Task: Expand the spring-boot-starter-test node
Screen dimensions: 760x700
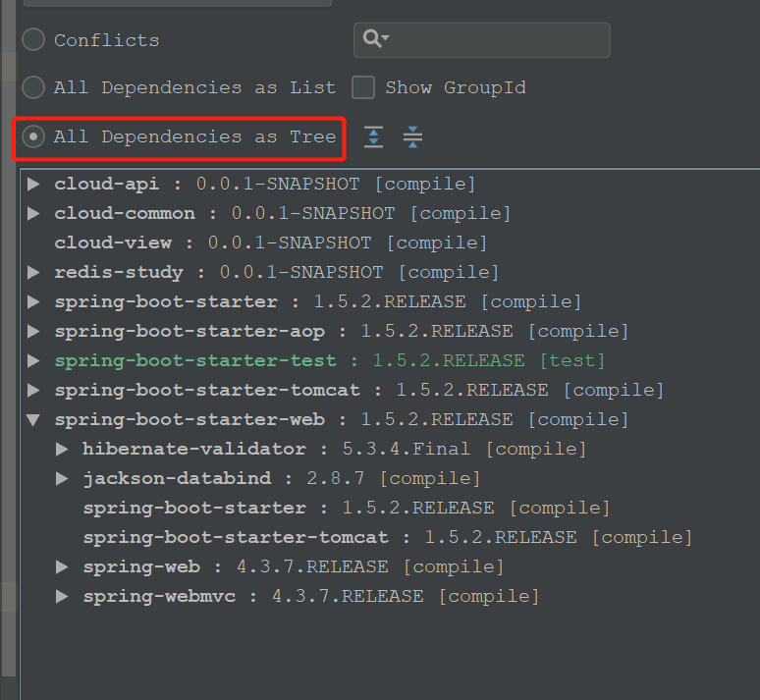Action: [x=33, y=360]
